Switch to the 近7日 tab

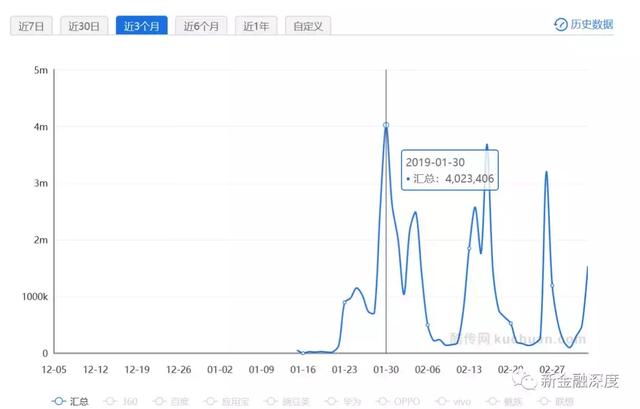(31, 26)
